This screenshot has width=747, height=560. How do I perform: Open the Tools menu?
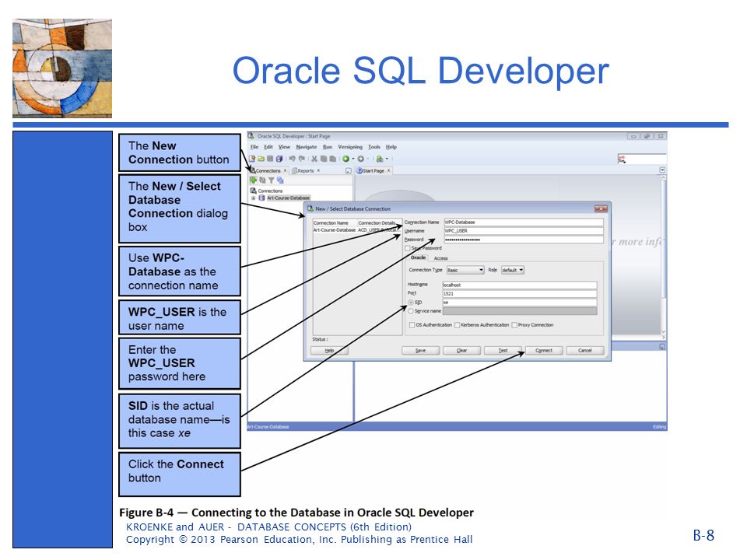(x=374, y=147)
